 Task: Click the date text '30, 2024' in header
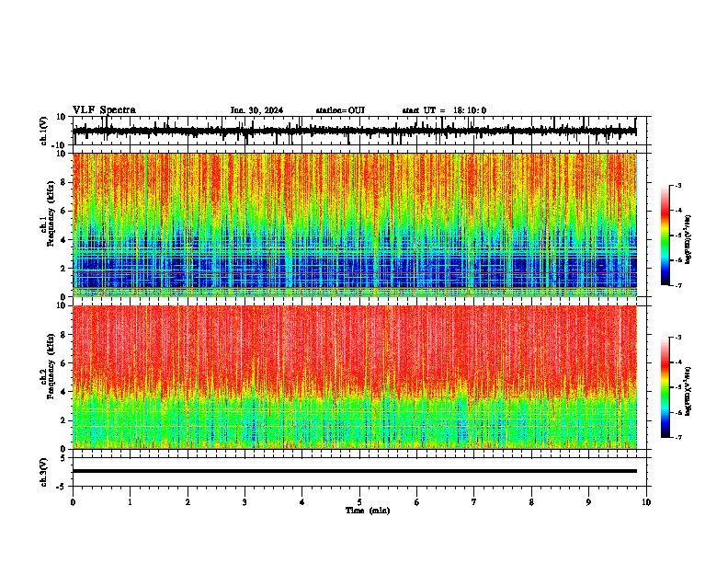[265, 110]
